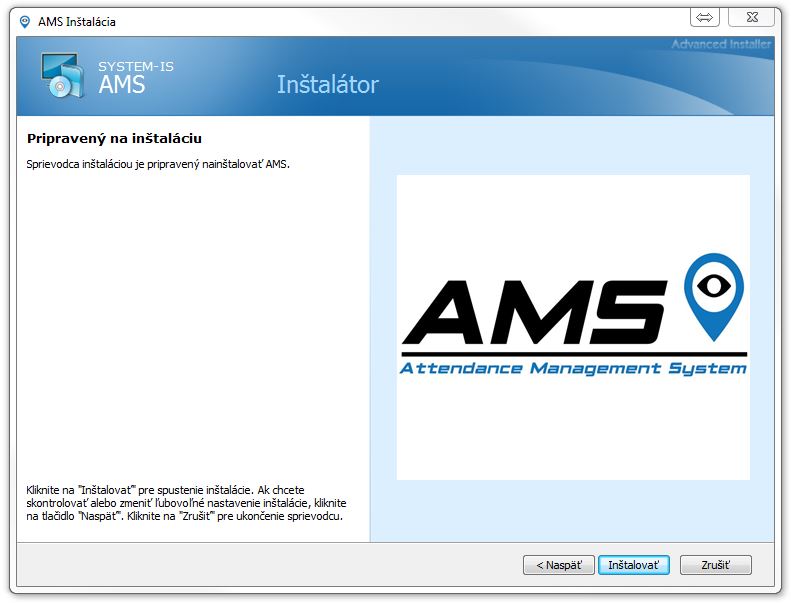791x603 pixels.
Task: Close the AMS Inštalácia window
Action: coord(752,17)
